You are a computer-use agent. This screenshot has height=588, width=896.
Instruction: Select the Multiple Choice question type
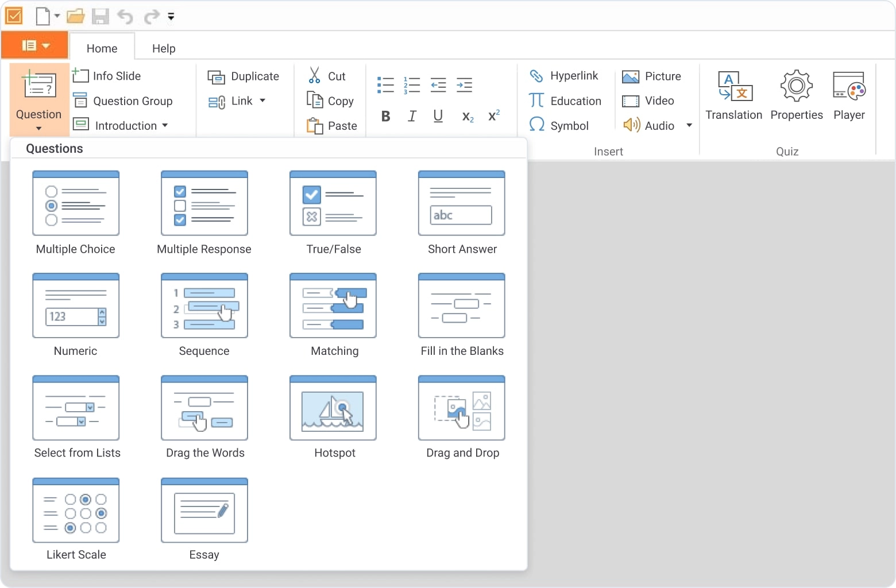(76, 204)
